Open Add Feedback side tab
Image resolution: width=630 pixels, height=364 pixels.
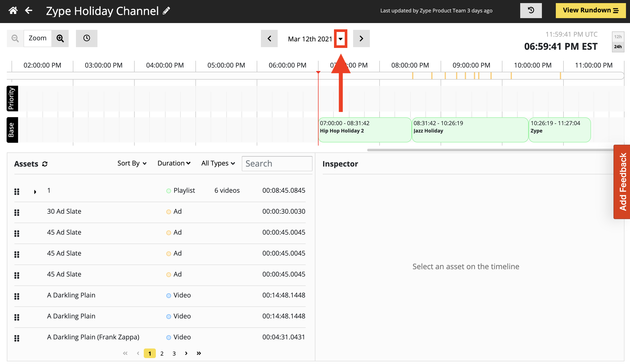pyautogui.click(x=622, y=182)
